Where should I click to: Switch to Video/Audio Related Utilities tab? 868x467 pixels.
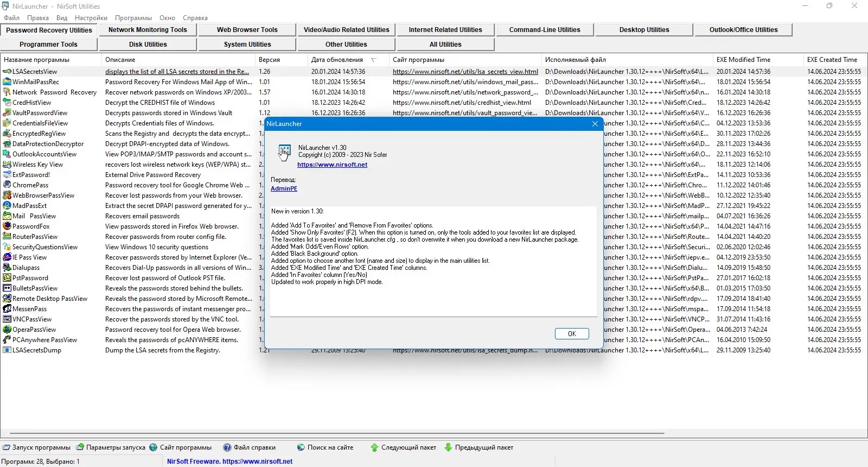346,30
